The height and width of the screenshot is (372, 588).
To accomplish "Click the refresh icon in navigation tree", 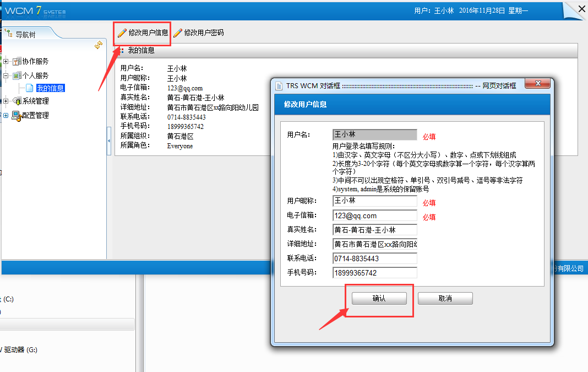I will (99, 45).
